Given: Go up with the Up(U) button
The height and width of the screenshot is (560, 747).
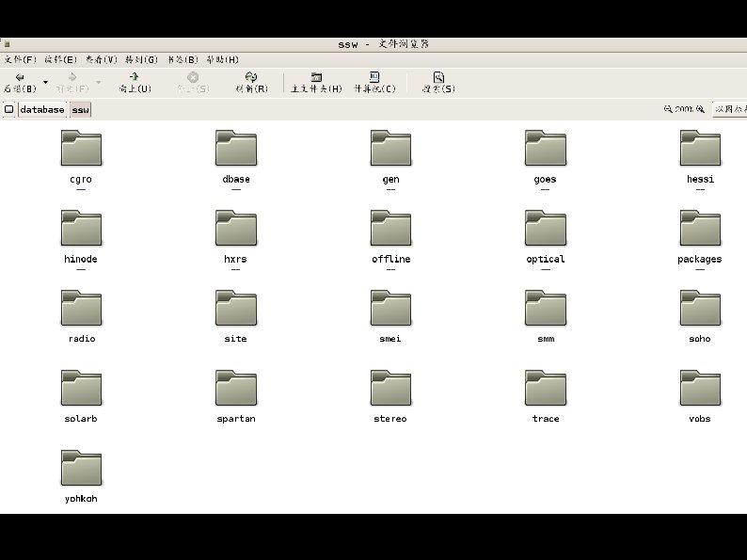Looking at the screenshot, I should click(135, 83).
